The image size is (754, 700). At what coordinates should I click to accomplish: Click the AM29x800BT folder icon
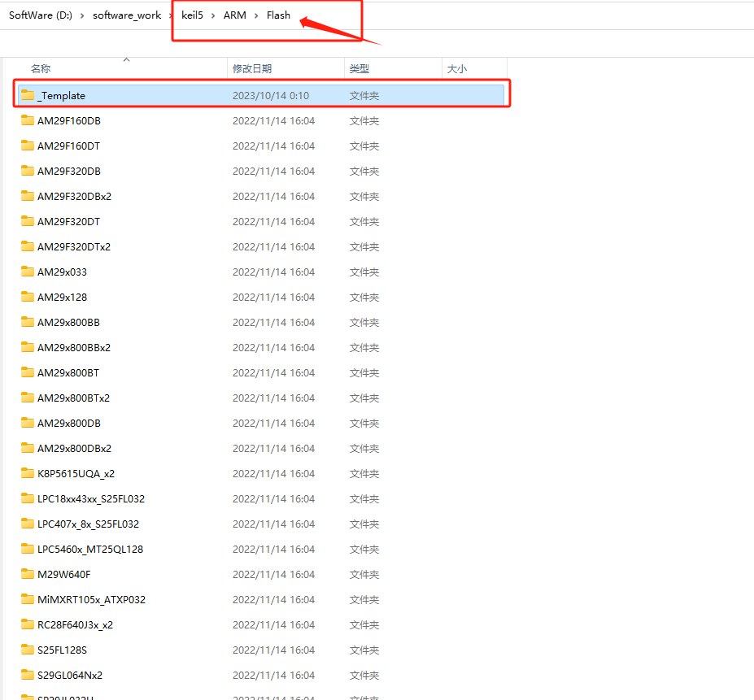pyautogui.click(x=28, y=372)
